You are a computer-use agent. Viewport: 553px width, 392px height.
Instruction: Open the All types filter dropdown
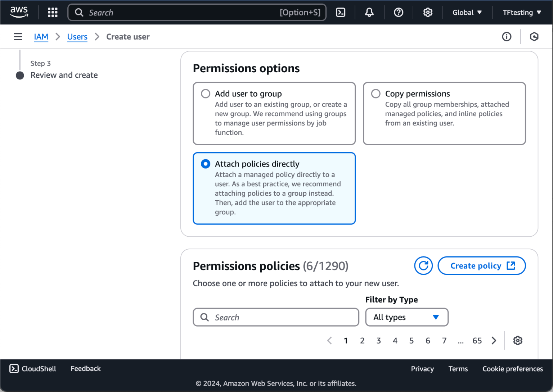tap(406, 317)
